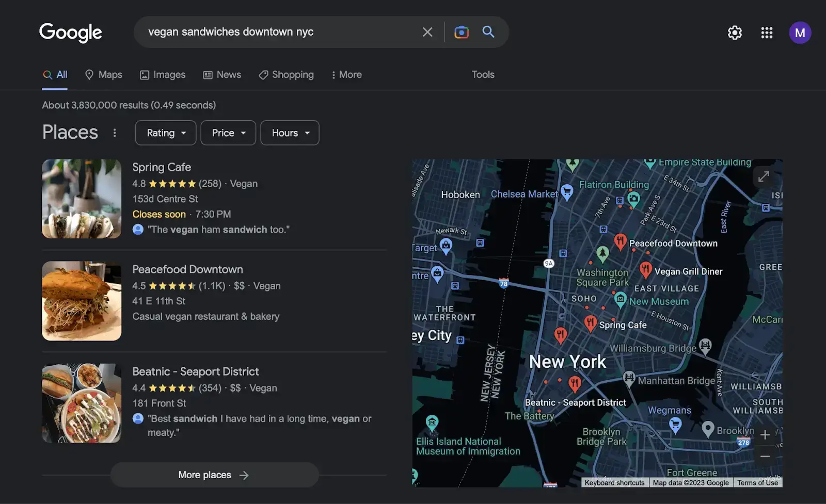Select the Spring Cafe map pin

point(590,323)
